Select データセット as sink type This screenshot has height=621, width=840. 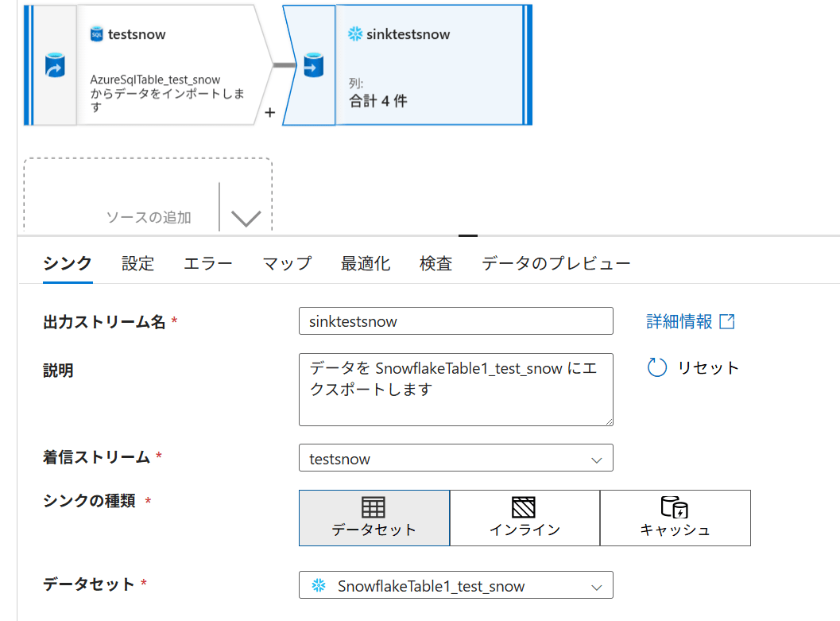click(x=374, y=518)
